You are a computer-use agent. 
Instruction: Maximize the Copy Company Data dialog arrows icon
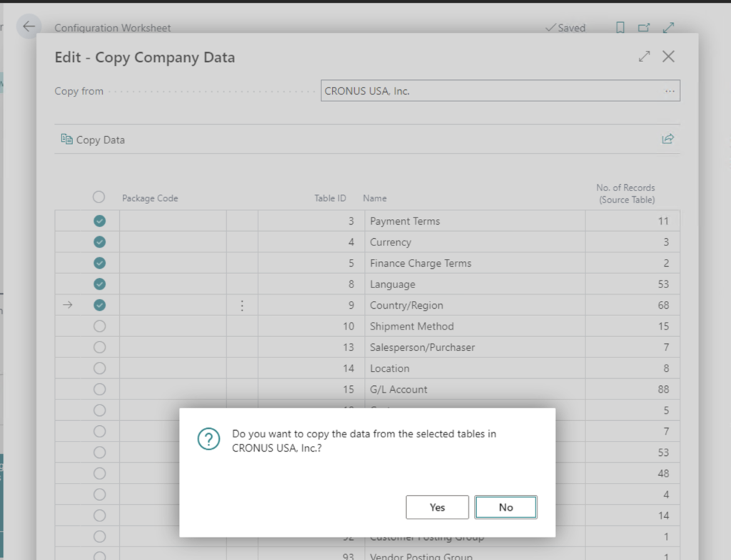click(643, 56)
